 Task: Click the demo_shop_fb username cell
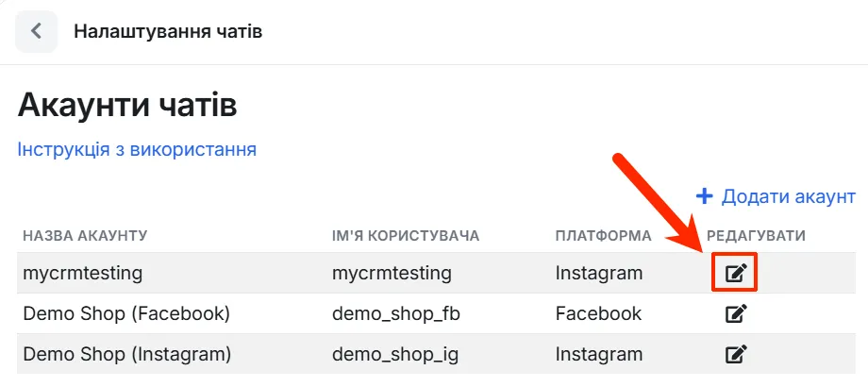coord(396,314)
